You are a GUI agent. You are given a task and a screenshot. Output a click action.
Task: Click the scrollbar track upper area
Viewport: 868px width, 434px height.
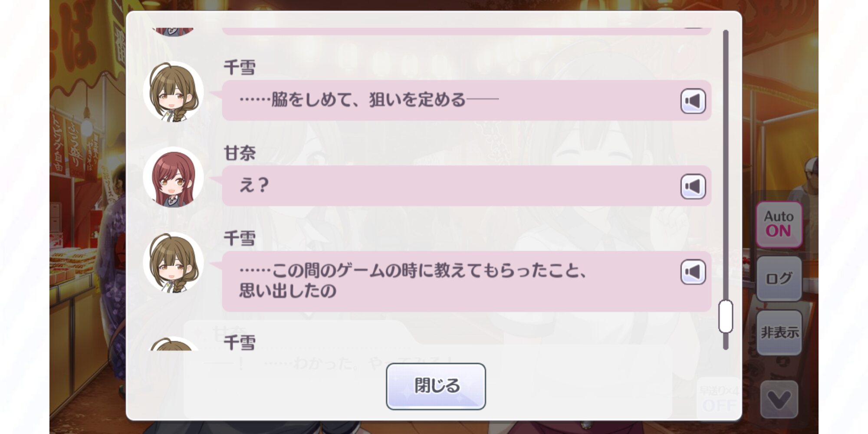tap(725, 130)
